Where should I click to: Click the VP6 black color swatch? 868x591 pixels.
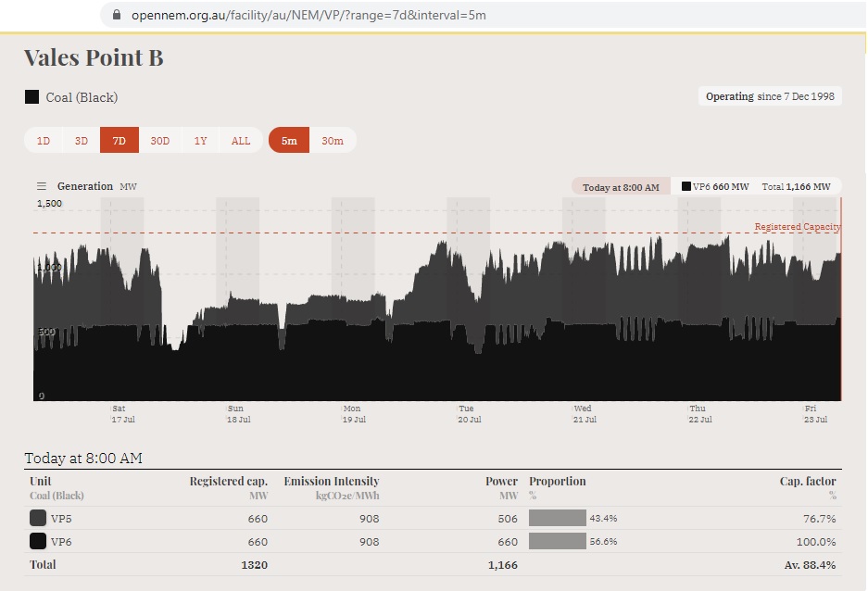tap(38, 541)
